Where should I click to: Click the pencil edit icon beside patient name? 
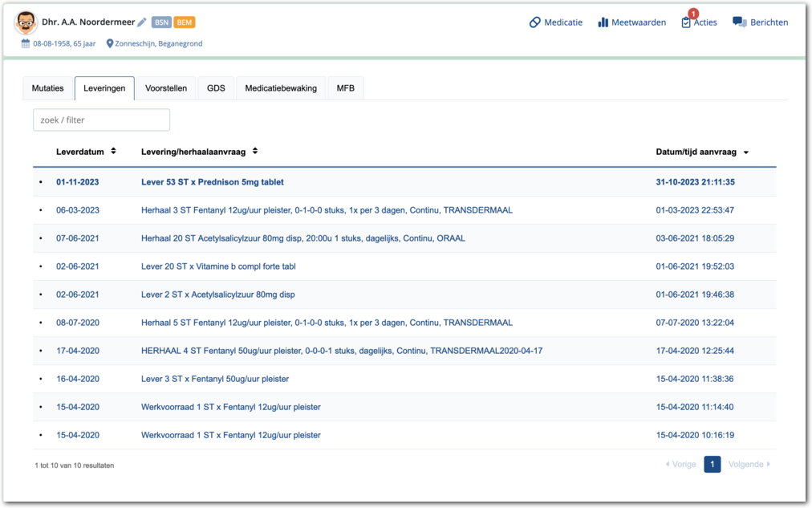tap(142, 22)
